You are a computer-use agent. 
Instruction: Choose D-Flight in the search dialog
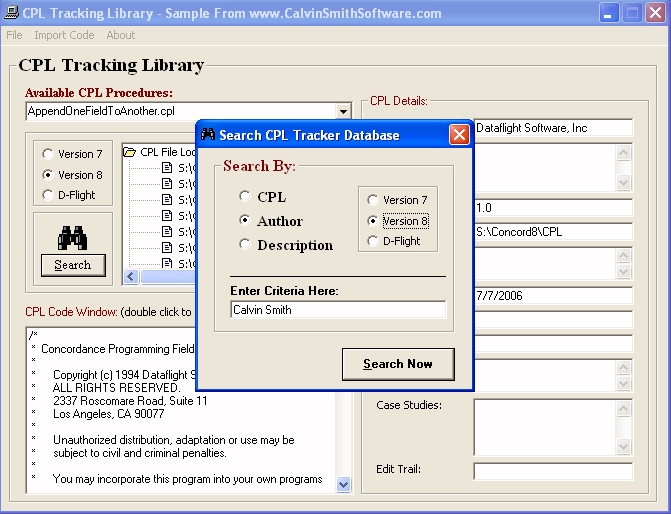(373, 241)
